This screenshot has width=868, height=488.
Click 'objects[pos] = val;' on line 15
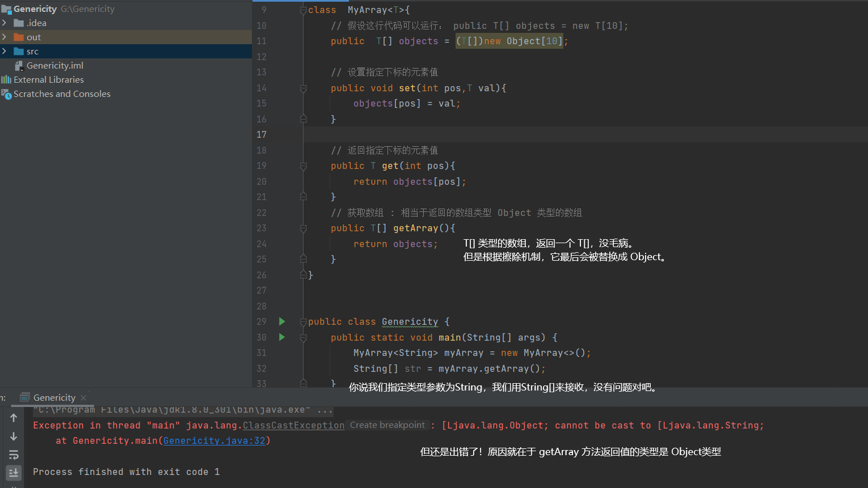click(407, 103)
